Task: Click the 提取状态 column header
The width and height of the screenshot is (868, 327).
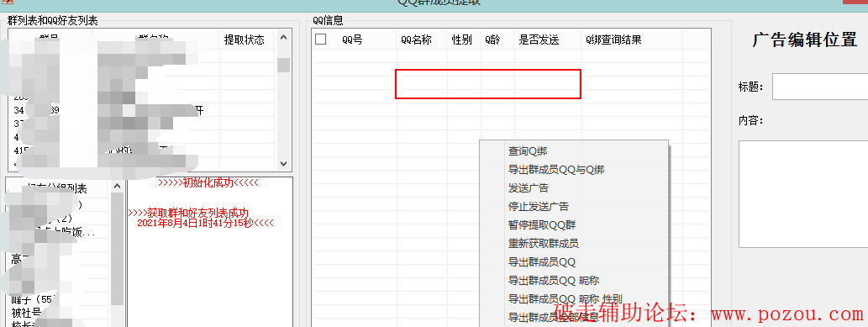Action: [245, 40]
